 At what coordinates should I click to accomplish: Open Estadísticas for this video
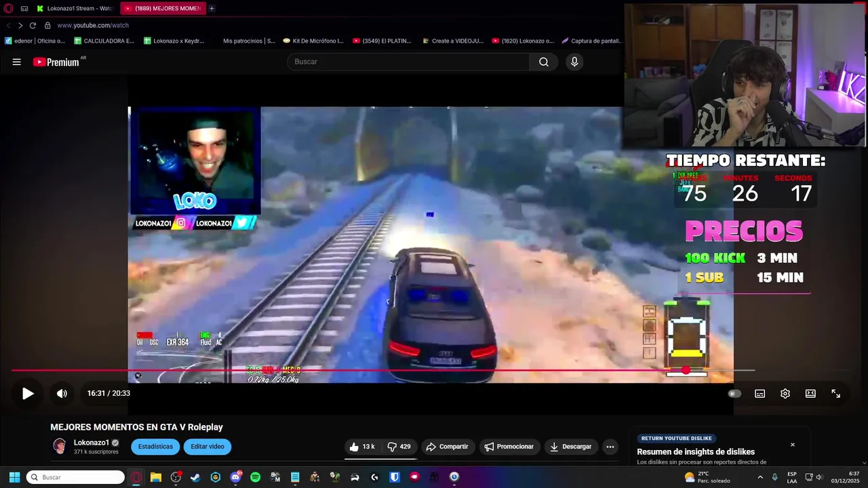coord(155,447)
